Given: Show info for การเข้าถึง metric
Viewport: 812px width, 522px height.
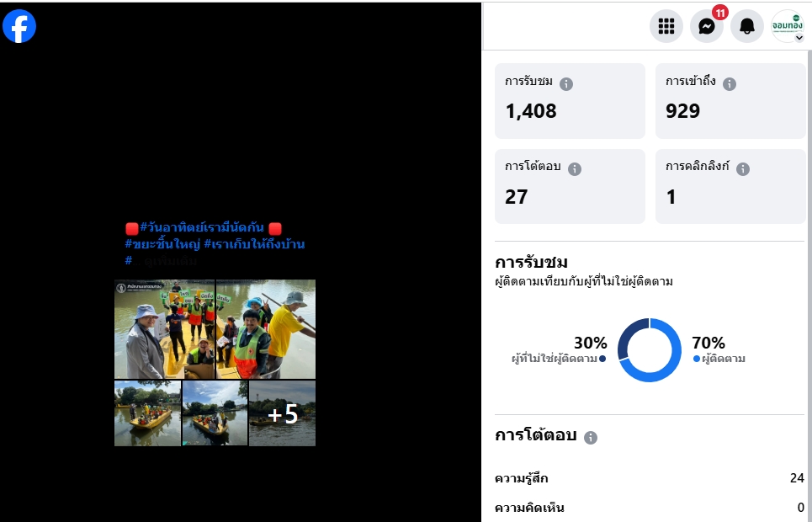Looking at the screenshot, I should pos(730,84).
